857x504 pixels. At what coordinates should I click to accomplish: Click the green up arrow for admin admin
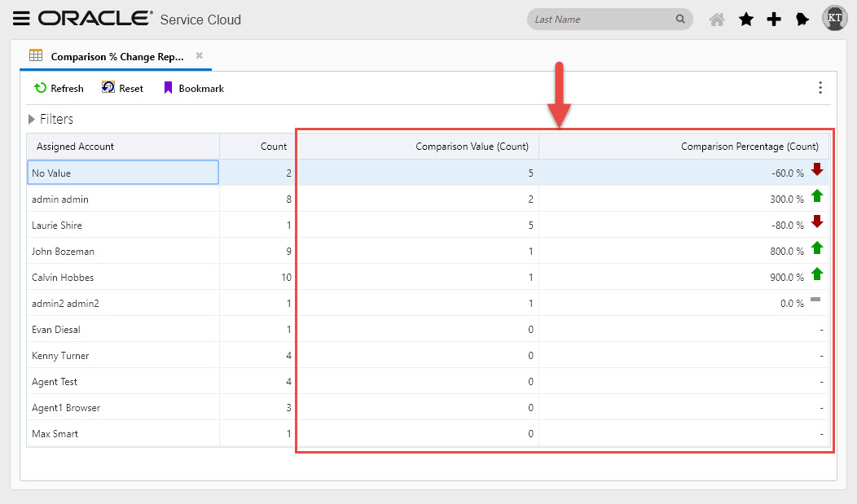tap(817, 195)
